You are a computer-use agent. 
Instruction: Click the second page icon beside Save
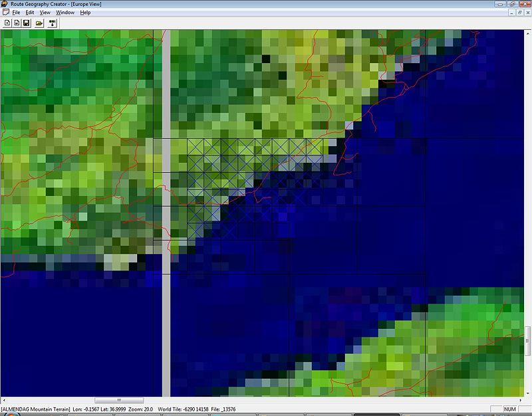click(17, 23)
